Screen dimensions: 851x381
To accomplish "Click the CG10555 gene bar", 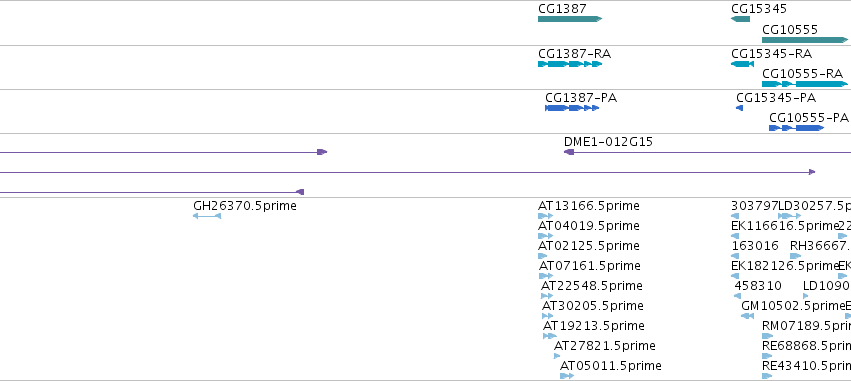I will [805, 40].
